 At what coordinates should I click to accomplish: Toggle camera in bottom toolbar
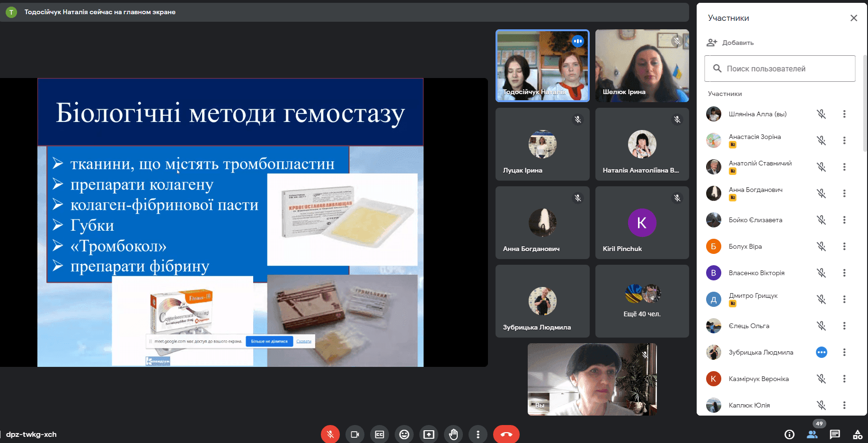point(355,434)
